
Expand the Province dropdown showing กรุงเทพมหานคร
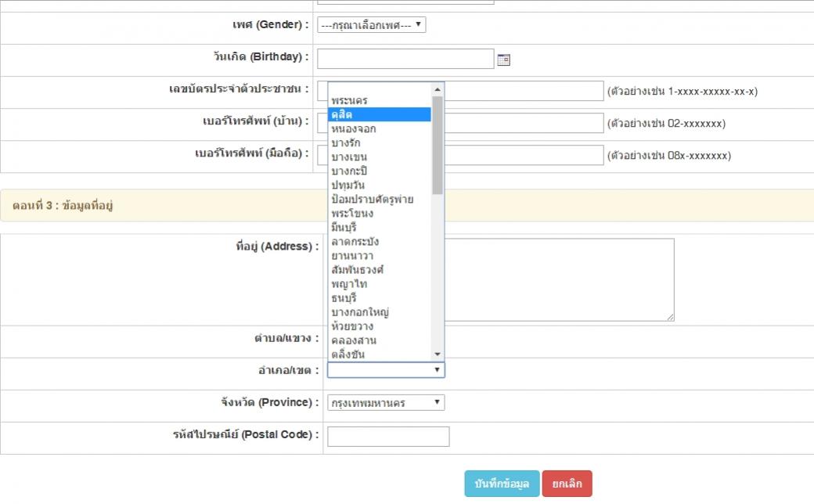pos(386,402)
